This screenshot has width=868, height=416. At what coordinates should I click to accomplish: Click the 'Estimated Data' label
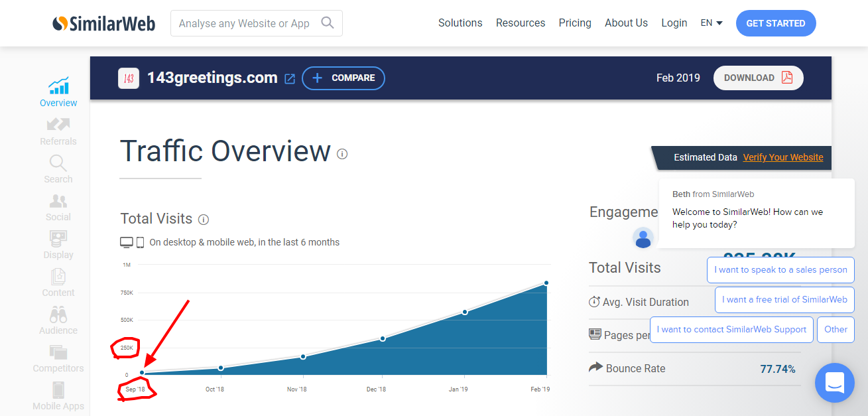(x=706, y=157)
